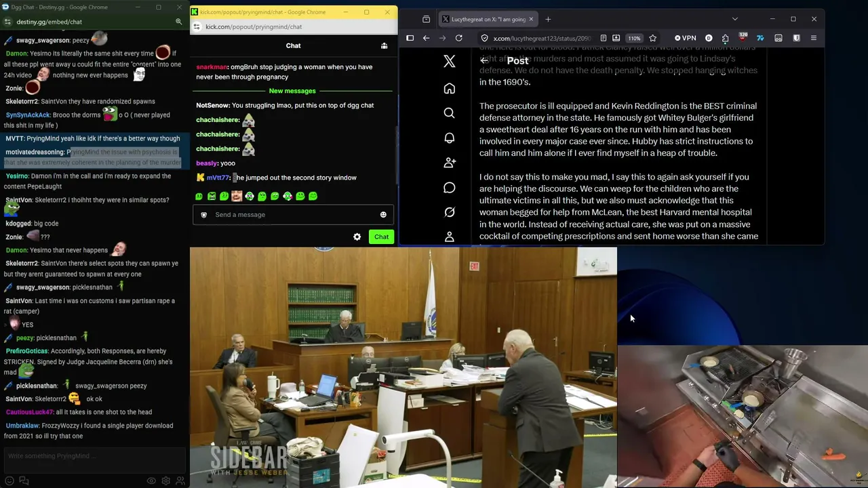
Task: Click username motivatedreasoning in Dgg chat
Action: coord(35,152)
